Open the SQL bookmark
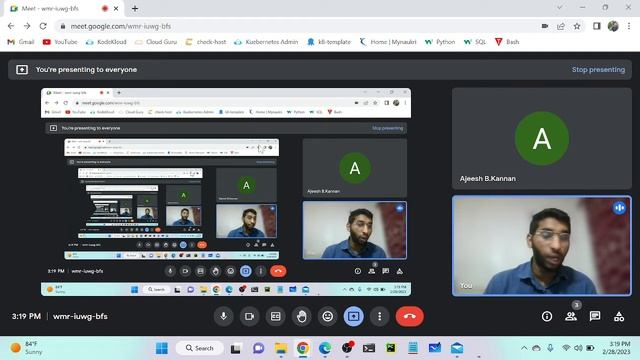Screen dimensions: 640x360 coord(475,42)
